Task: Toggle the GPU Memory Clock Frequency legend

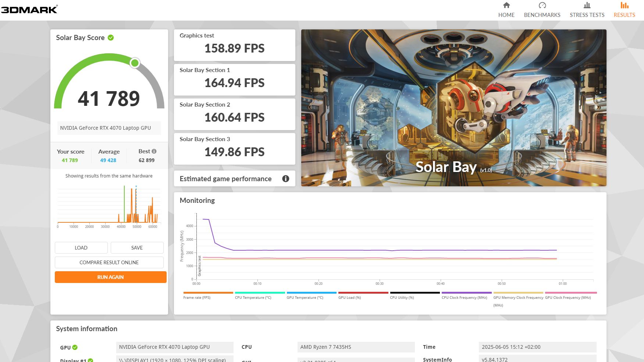Action: [x=518, y=299]
